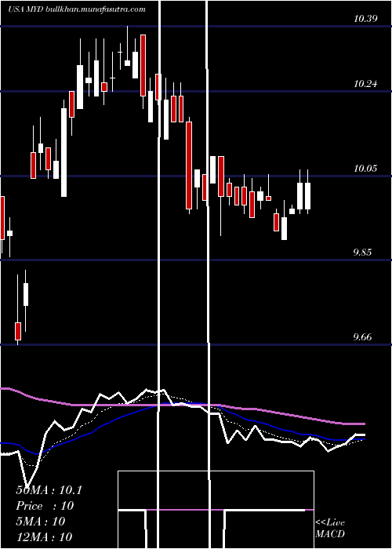Click the 10.39 price level label
Screen dimensions: 392x549
click(365, 19)
